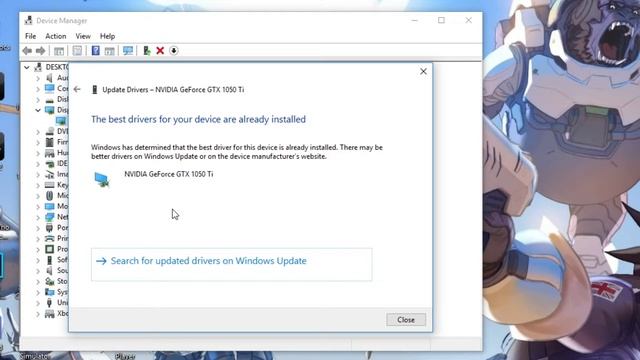640x360 pixels.
Task: Select the Ports category icon
Action: [49, 228]
